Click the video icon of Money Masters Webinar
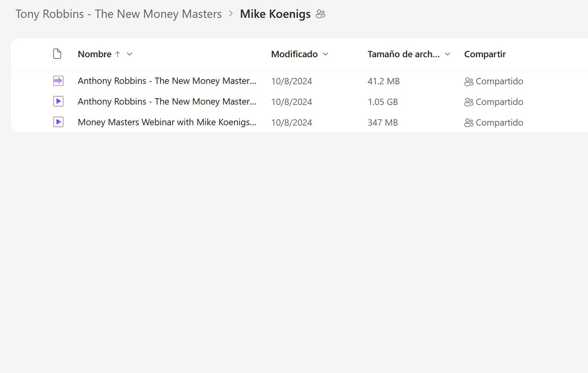This screenshot has width=588, height=373. 58,122
